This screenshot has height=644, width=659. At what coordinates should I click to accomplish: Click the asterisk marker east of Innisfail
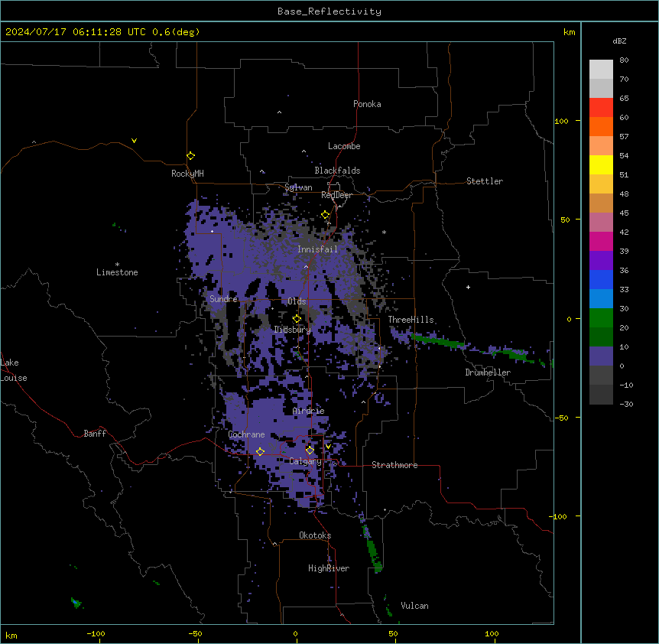coord(384,232)
